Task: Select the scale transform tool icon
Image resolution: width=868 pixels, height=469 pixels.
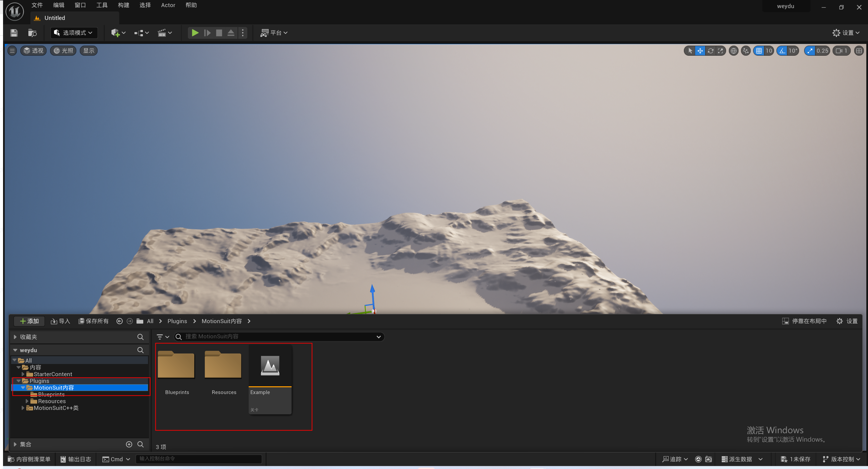Action: (x=721, y=51)
